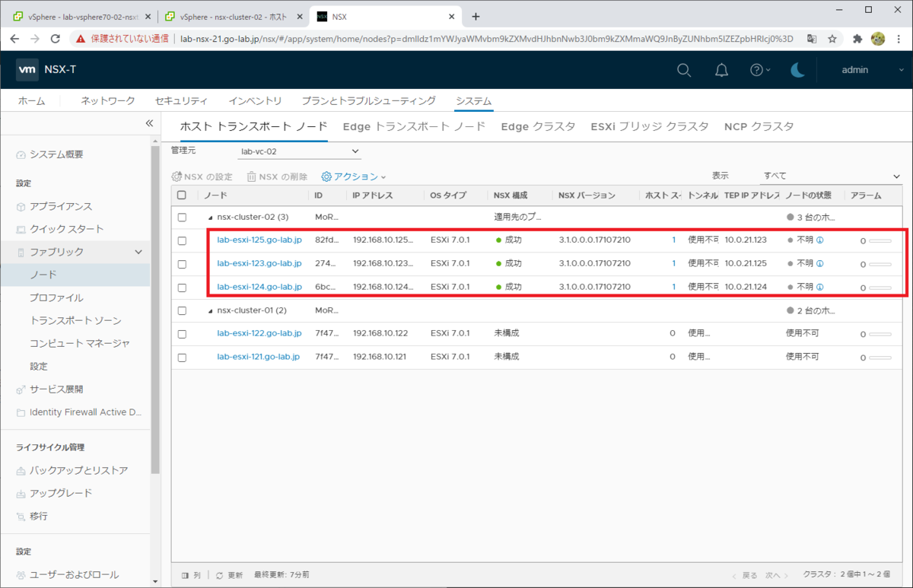Open lab-esxi-123.go-lab.jp node link
This screenshot has height=588, width=913.
tap(259, 263)
